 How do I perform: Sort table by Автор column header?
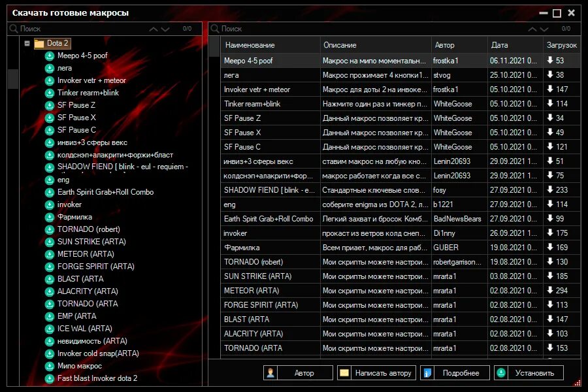coord(459,45)
